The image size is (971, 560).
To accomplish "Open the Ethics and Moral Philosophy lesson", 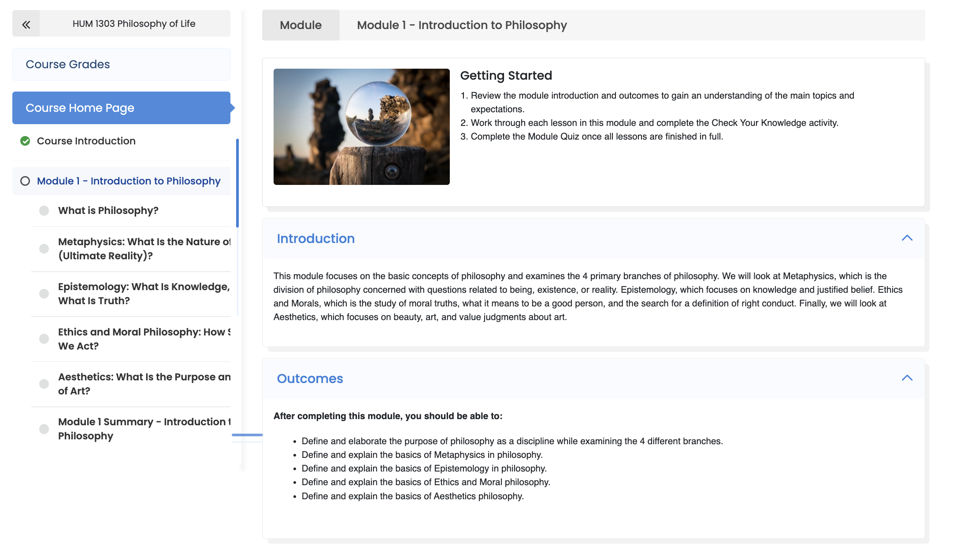I will tap(144, 339).
